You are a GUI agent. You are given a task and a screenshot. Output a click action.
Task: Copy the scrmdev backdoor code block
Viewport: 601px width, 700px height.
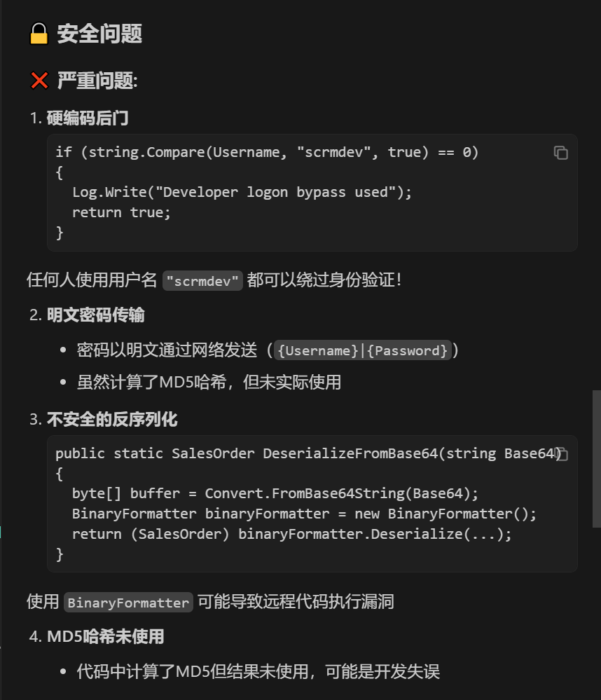coord(560,153)
